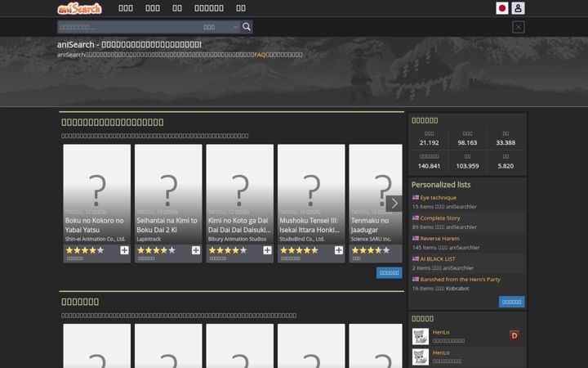Open Kobrabot's profile link

[x=457, y=289]
